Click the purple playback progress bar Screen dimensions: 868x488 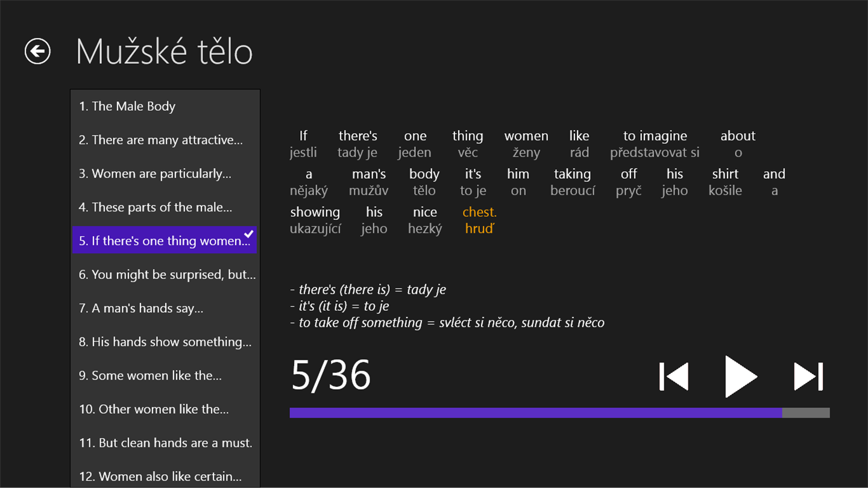(x=535, y=413)
